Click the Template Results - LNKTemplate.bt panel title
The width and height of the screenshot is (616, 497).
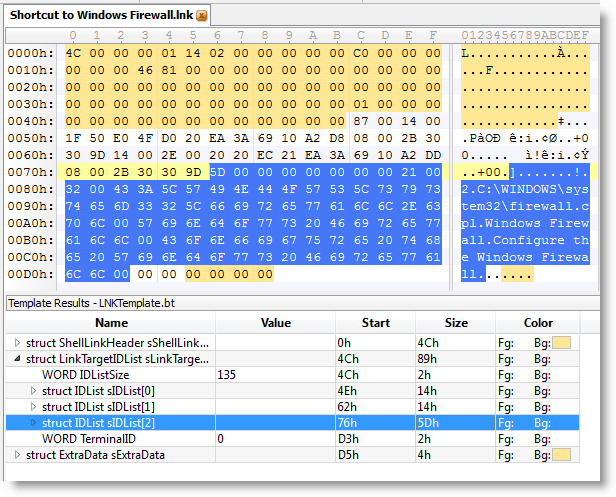click(x=80, y=301)
